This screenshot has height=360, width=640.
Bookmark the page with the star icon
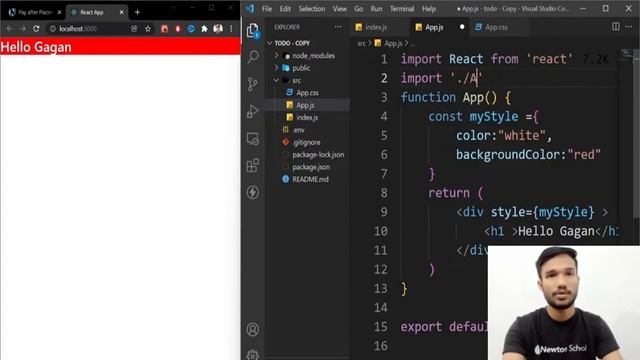(148, 29)
